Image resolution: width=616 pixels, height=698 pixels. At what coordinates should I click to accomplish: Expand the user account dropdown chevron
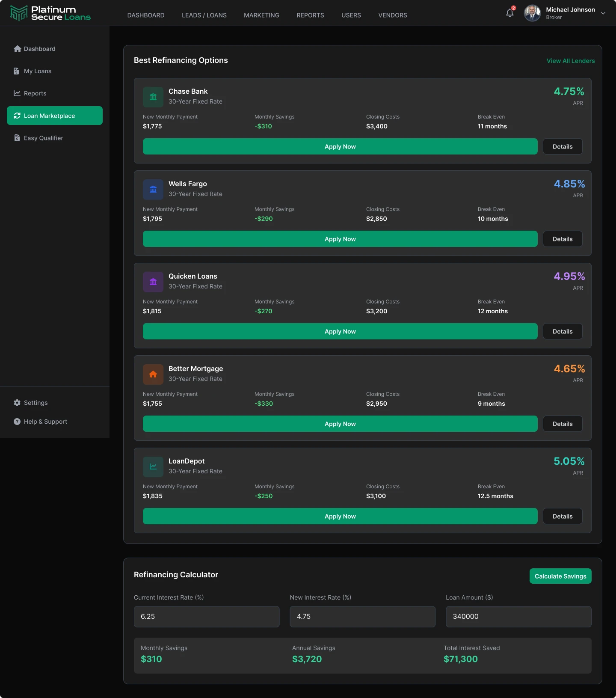pos(603,13)
